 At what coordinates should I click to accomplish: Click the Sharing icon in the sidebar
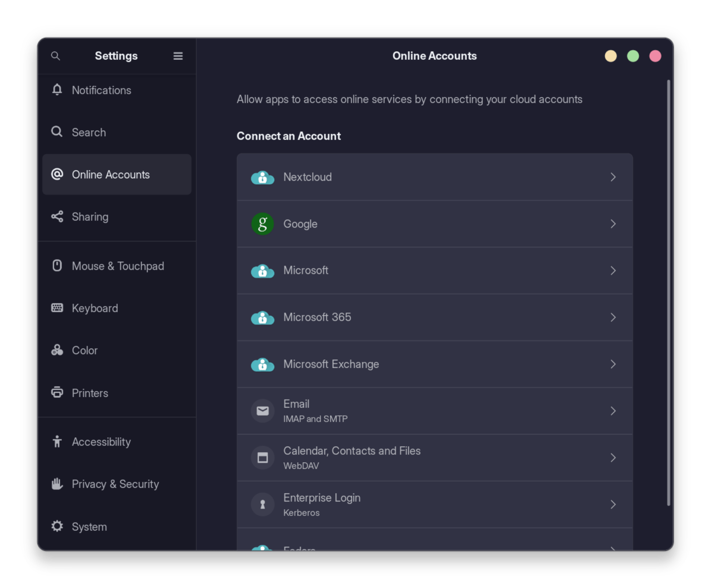[57, 216]
